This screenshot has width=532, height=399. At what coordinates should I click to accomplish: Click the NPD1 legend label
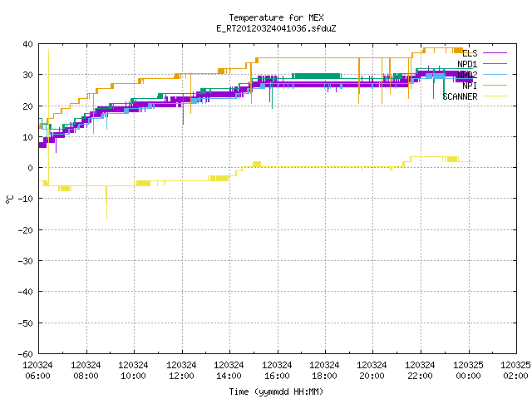coord(467,64)
